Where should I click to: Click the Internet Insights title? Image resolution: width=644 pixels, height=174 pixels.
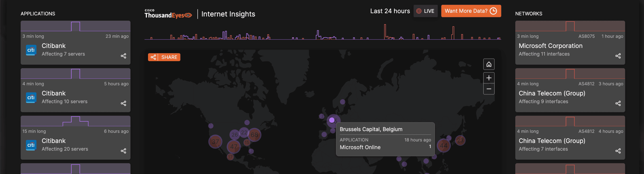click(x=228, y=14)
